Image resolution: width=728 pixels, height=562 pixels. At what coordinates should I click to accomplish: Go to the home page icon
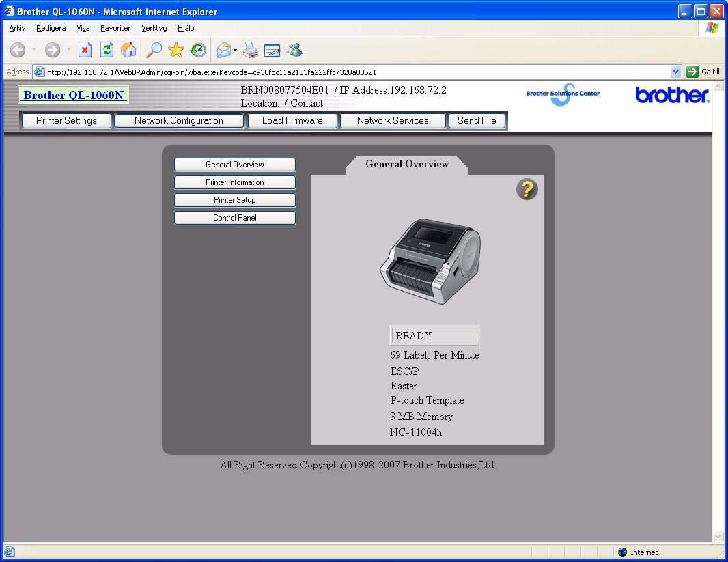128,50
